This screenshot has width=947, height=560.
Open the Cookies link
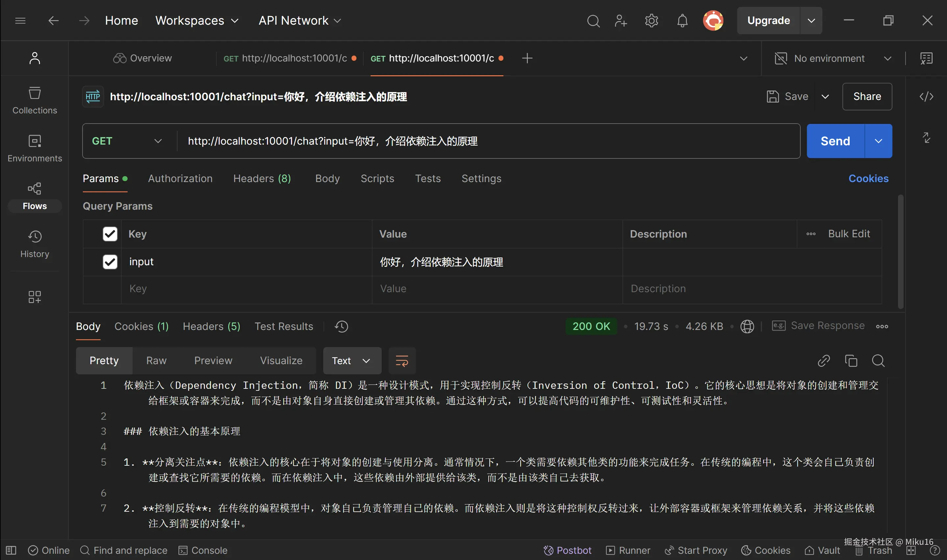click(x=868, y=178)
